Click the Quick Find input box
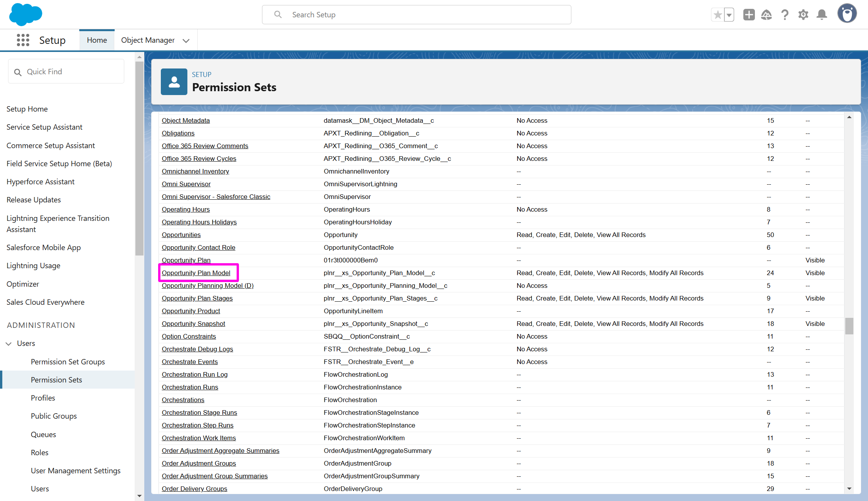Image resolution: width=868 pixels, height=501 pixels. 66,72
